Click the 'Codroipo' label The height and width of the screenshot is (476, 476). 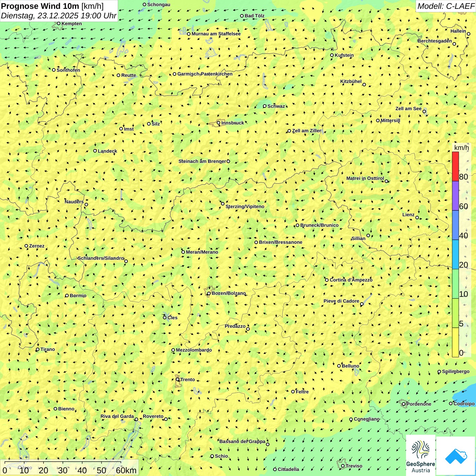[464, 404]
